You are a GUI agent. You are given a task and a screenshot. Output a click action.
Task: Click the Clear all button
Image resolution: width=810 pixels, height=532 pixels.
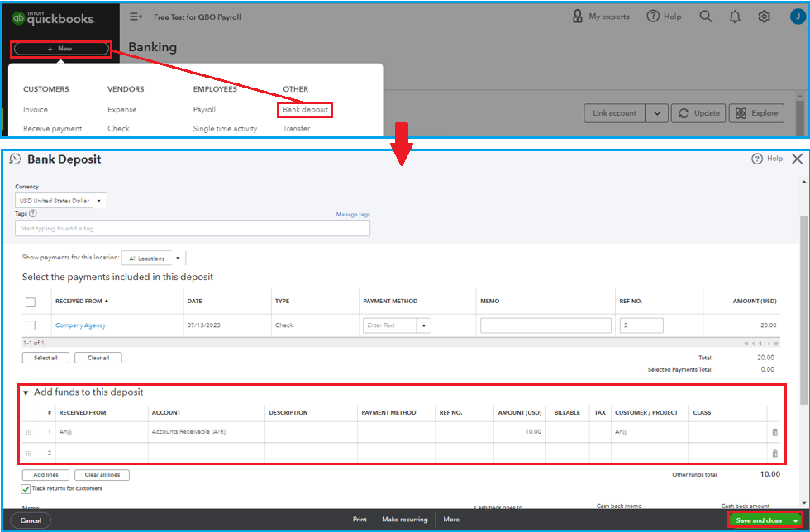tap(98, 358)
